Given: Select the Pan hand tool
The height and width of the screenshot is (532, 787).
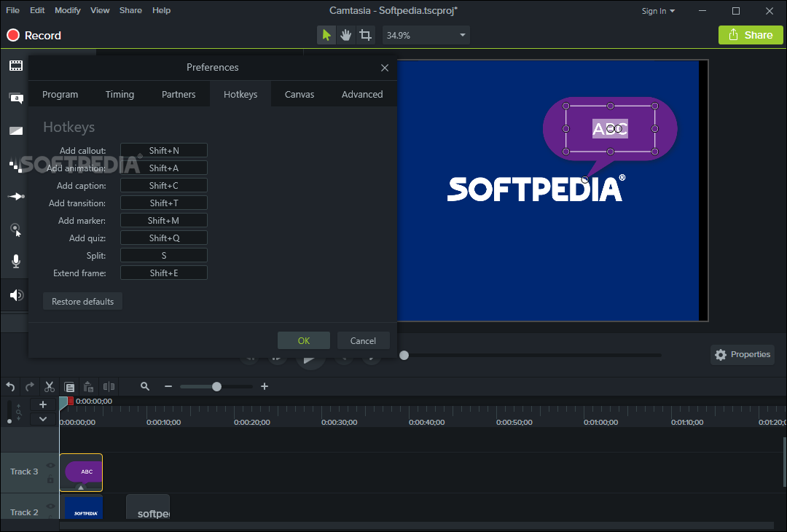Looking at the screenshot, I should point(346,35).
